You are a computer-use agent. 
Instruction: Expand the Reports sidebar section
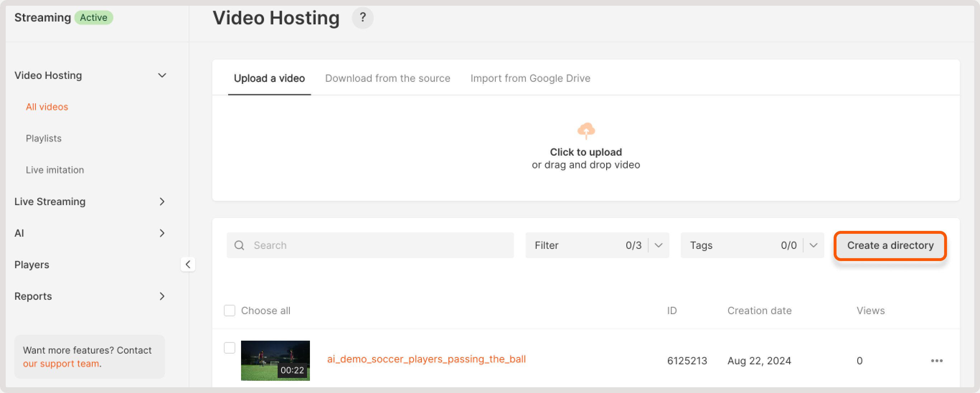[162, 297]
